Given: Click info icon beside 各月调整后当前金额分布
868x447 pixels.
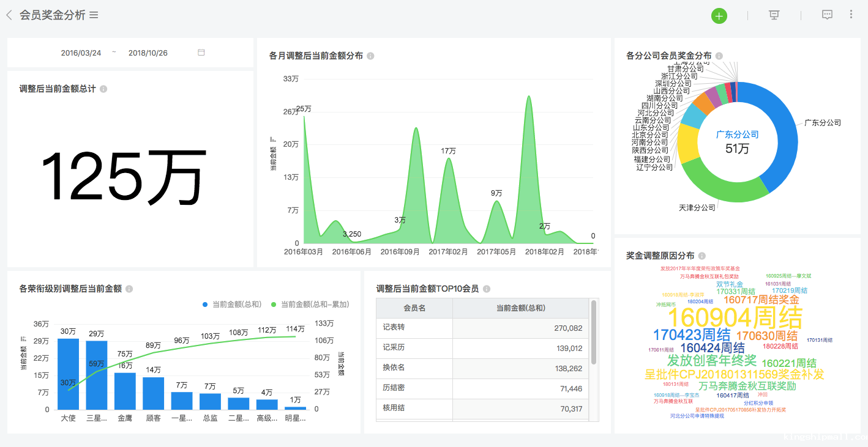Looking at the screenshot, I should 370,56.
